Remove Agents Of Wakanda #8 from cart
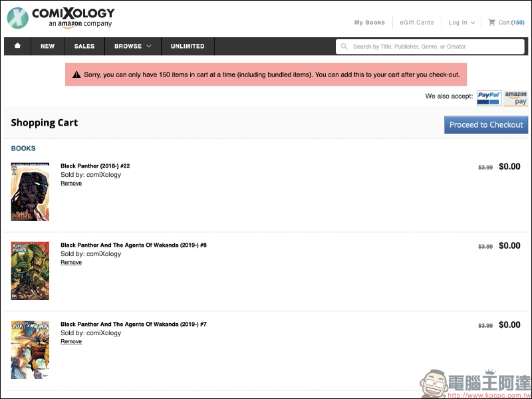Screen dimensions: 532x399 [71, 262]
